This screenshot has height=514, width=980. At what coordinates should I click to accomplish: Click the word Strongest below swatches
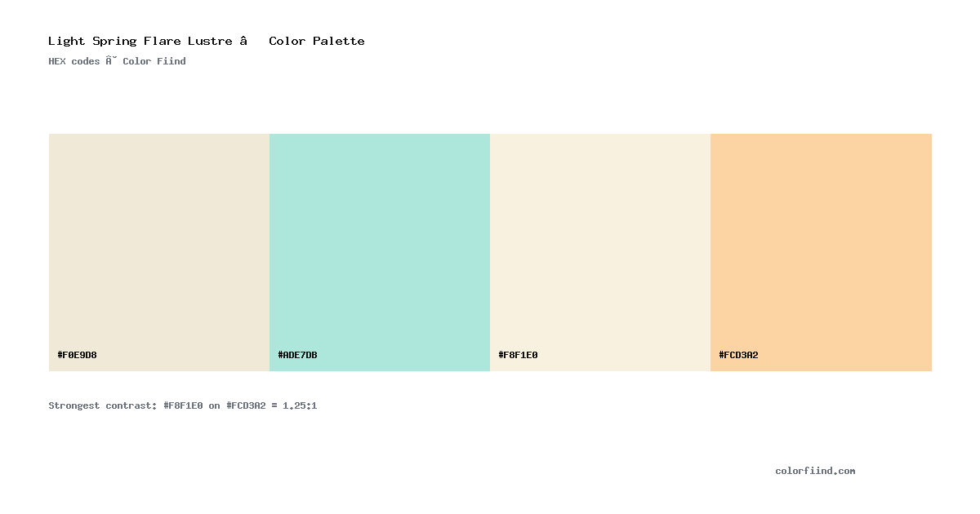pos(74,405)
